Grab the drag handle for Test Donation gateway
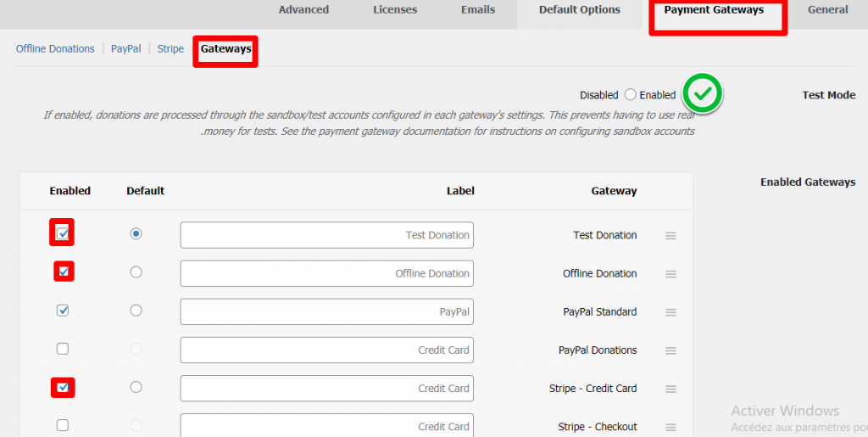 click(x=670, y=235)
